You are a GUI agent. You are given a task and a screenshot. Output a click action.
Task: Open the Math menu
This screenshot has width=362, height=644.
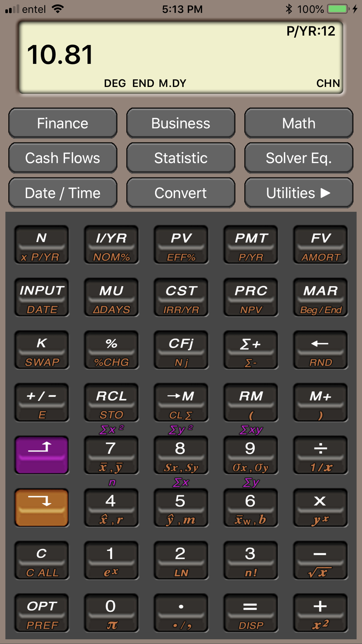point(299,123)
